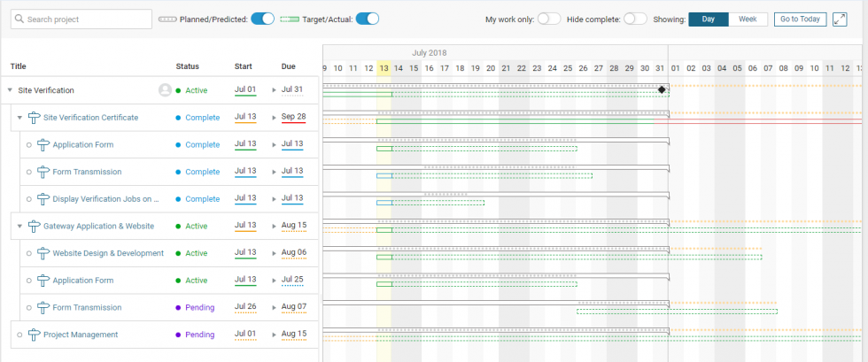Open the Site Verification Certificate task
Screen dimensions: 868x362
[x=90, y=118]
